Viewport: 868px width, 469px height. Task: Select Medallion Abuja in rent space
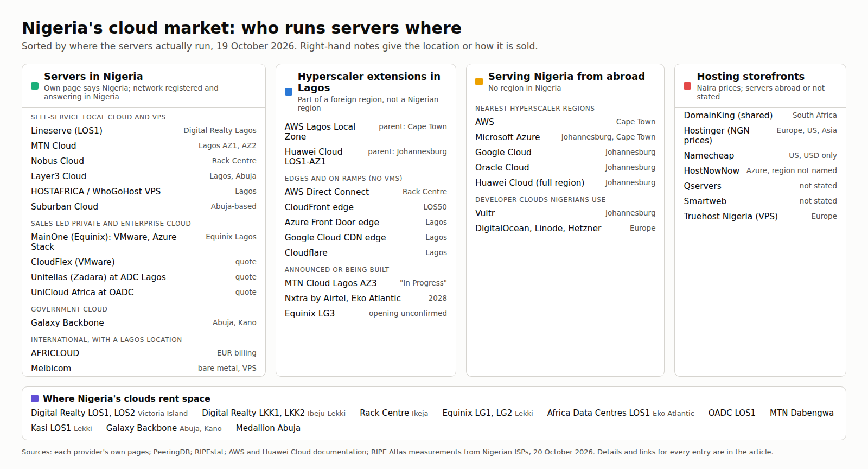coord(268,428)
